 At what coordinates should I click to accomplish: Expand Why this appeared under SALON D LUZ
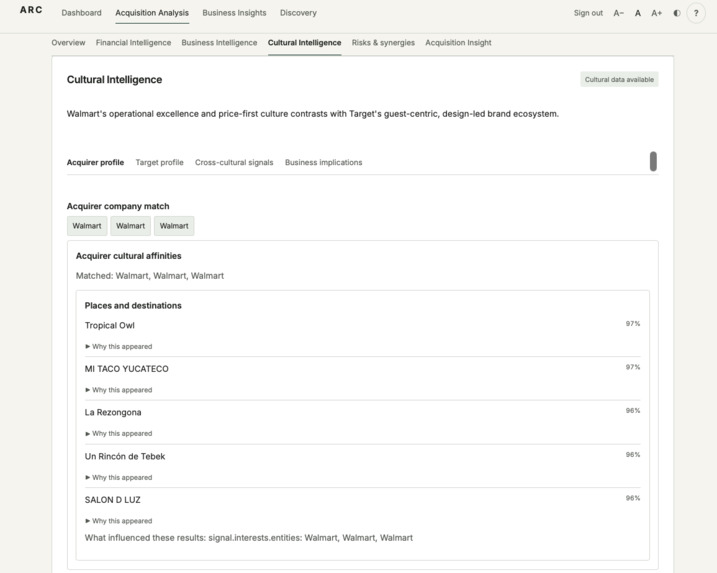tap(118, 521)
